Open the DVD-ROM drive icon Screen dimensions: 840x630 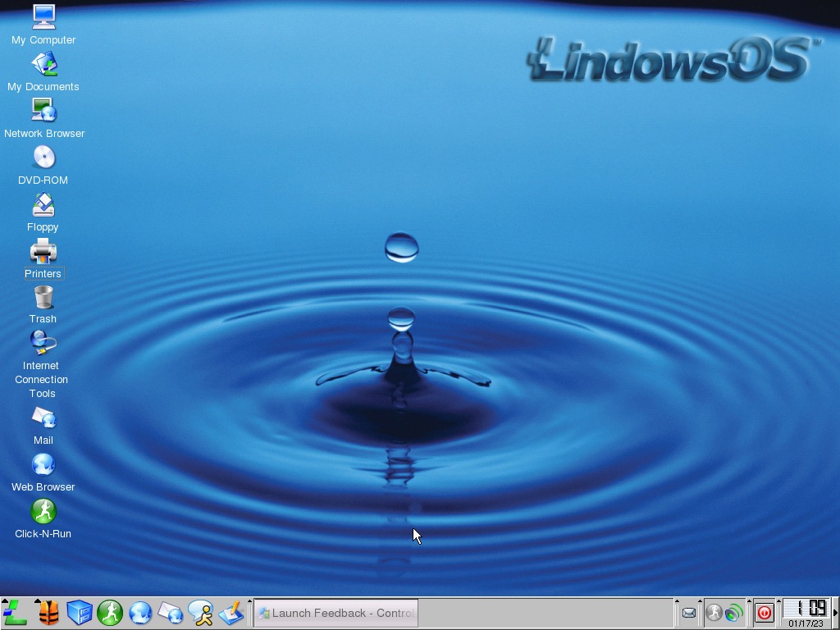pyautogui.click(x=43, y=157)
